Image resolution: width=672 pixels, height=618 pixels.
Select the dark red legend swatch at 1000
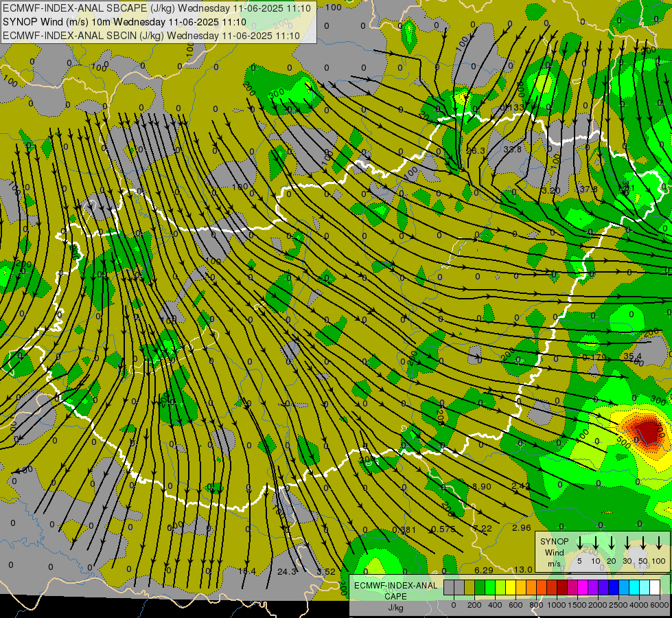pyautogui.click(x=562, y=588)
